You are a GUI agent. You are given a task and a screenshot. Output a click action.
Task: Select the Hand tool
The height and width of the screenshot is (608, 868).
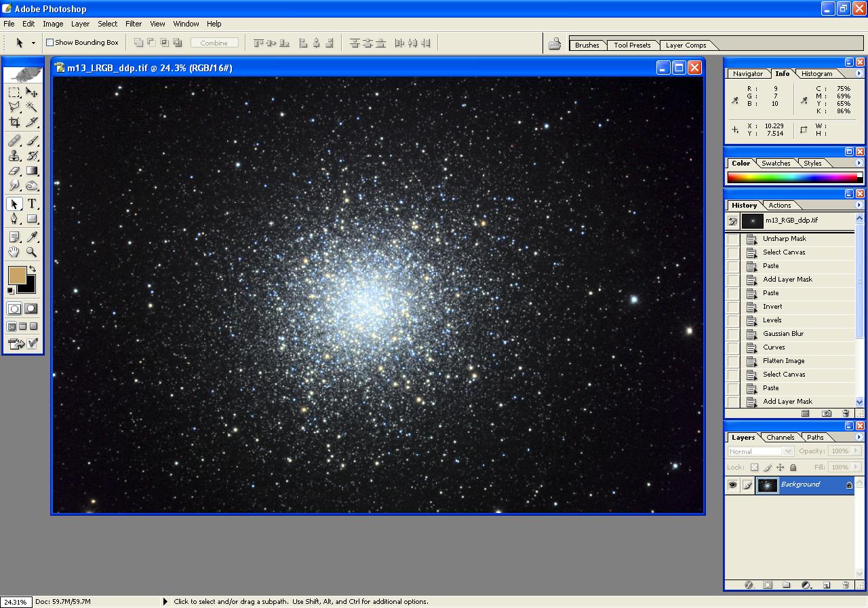14,252
